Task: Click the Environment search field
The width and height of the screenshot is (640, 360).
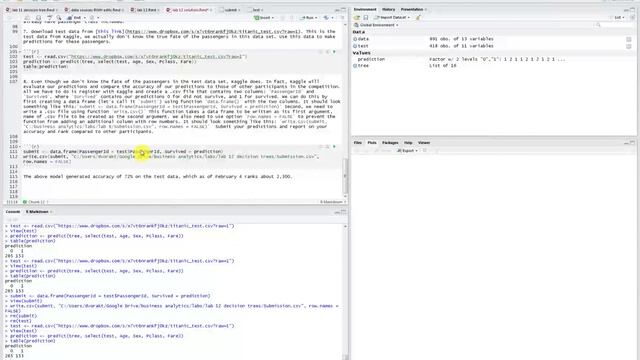Action: (x=614, y=25)
